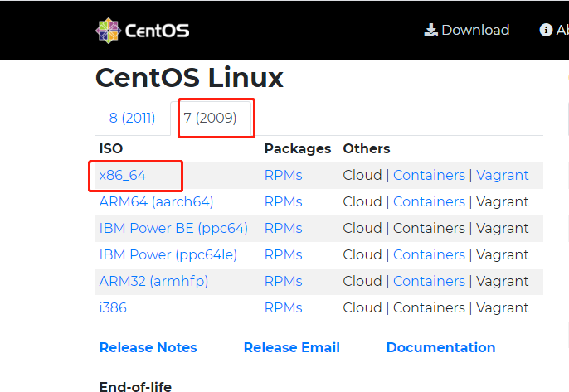
Task: Open RPMs link in x86_64 row
Action: pos(283,175)
